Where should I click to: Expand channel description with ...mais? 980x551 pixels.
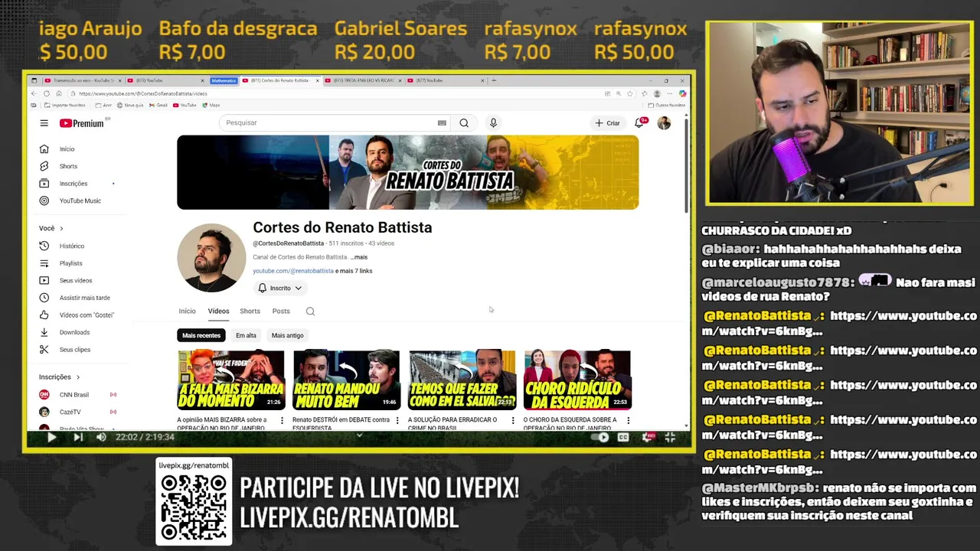point(359,257)
